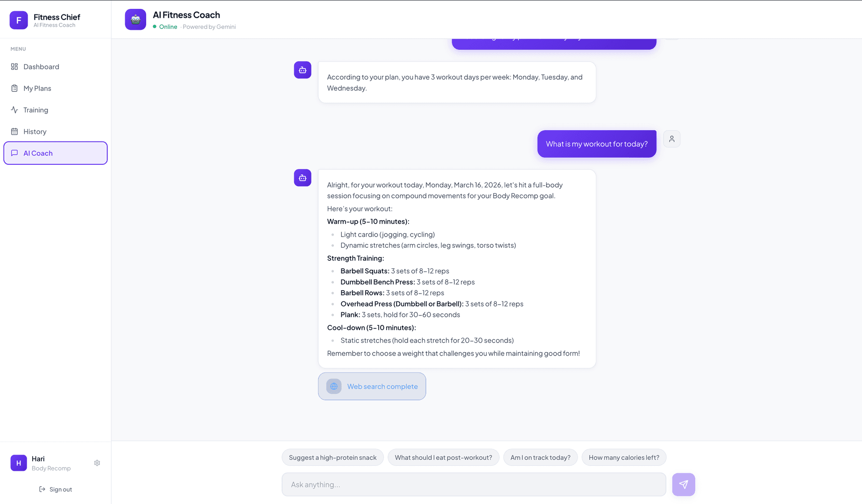Image resolution: width=862 pixels, height=504 pixels.
Task: Click the Fitness Chief logo icon
Action: click(x=19, y=20)
